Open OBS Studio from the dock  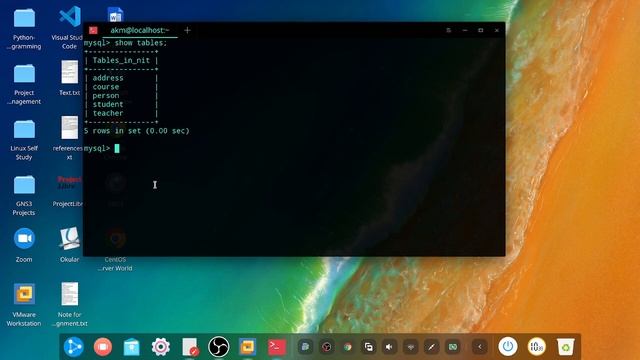tap(219, 347)
